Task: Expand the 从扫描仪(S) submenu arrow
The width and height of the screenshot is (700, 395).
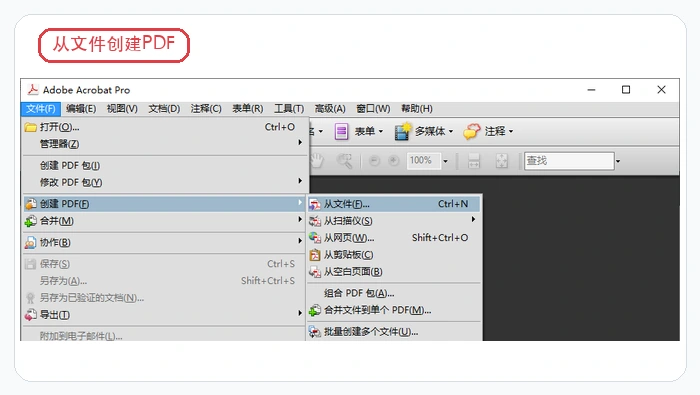Action: (x=473, y=220)
